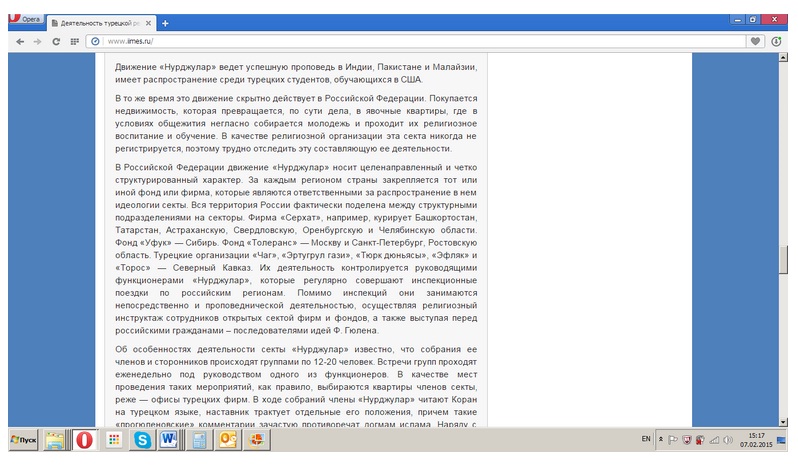Image resolution: width=798 pixels, height=470 pixels.
Task: Open the red shield antivirus tray icon
Action: pos(687,440)
